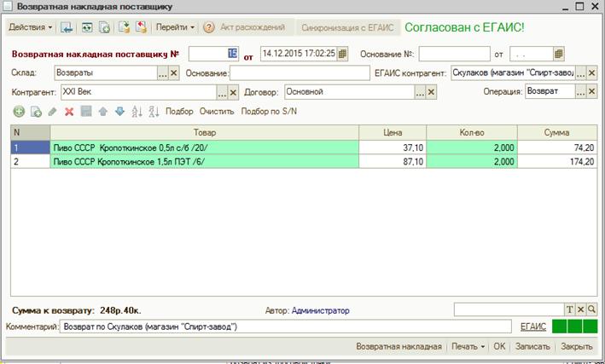
Task: Move row down with blue arrow icon
Action: point(120,112)
